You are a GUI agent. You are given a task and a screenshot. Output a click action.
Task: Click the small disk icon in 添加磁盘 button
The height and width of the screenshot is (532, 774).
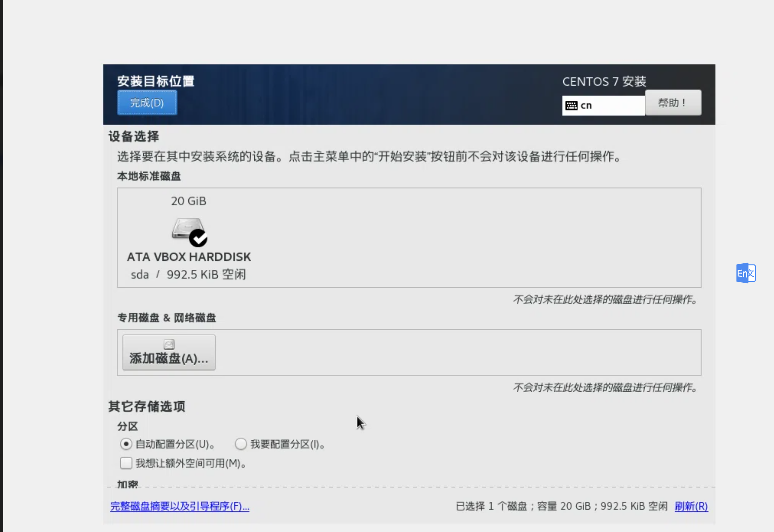coord(169,344)
